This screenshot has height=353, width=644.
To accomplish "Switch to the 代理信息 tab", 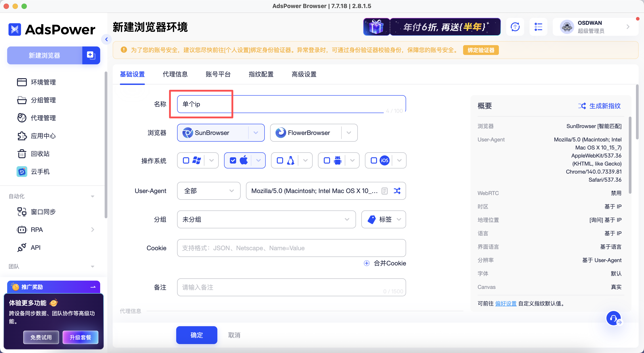I will click(175, 74).
